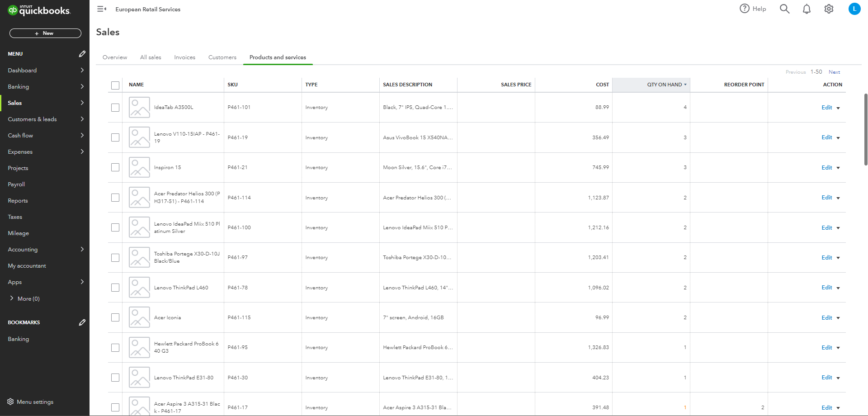Open the user profile avatar
The image size is (868, 416).
[x=854, y=9]
